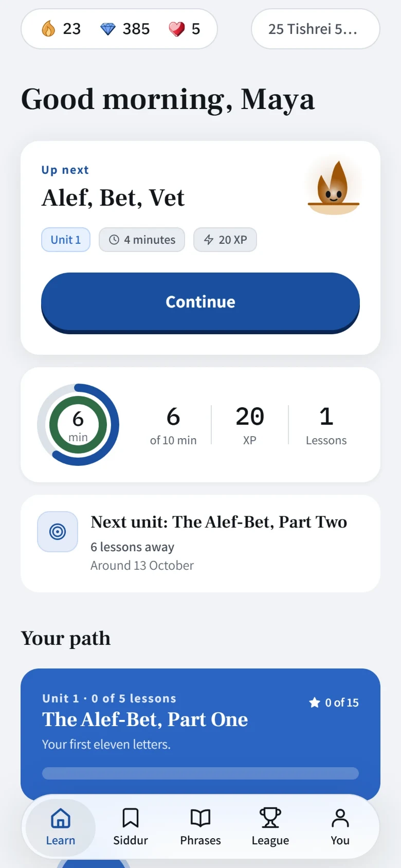Viewport: 401px width, 868px height.
Task: Tap the red heart lives icon
Action: point(176,29)
